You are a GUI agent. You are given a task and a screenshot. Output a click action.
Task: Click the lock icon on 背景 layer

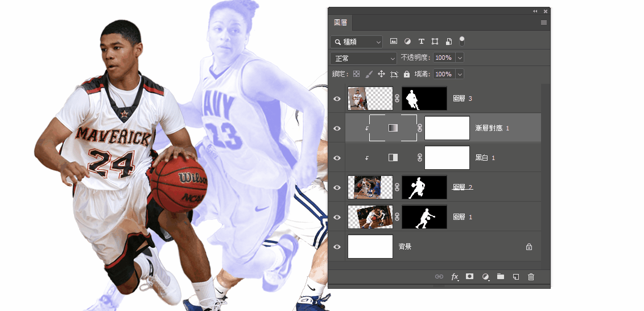coord(529,247)
